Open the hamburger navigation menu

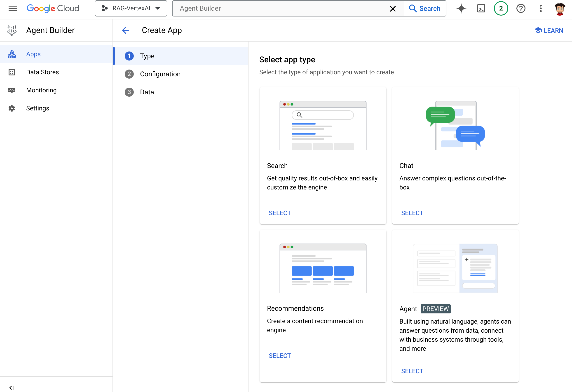coord(13,8)
